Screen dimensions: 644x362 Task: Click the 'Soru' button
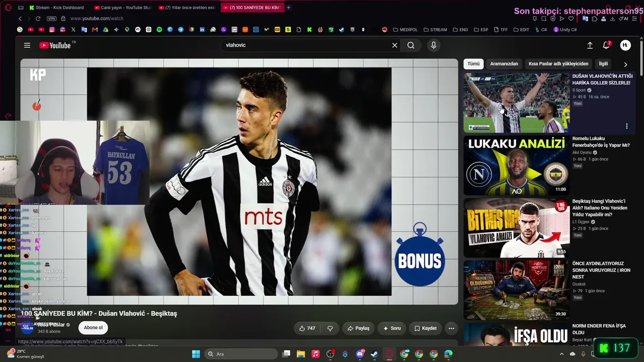coord(392,328)
